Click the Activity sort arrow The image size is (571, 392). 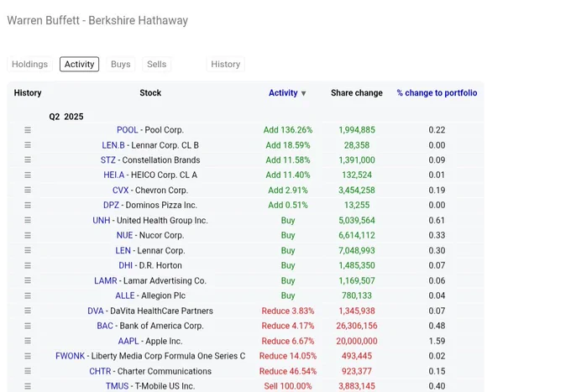[303, 93]
